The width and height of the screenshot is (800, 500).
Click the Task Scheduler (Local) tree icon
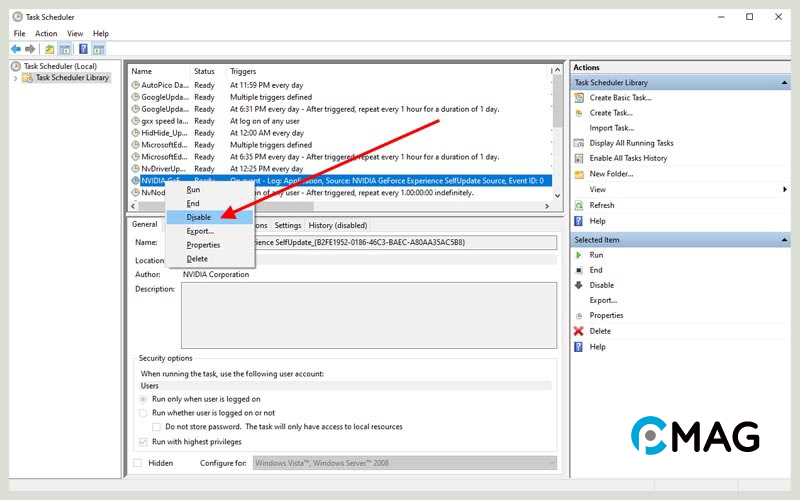pos(16,66)
